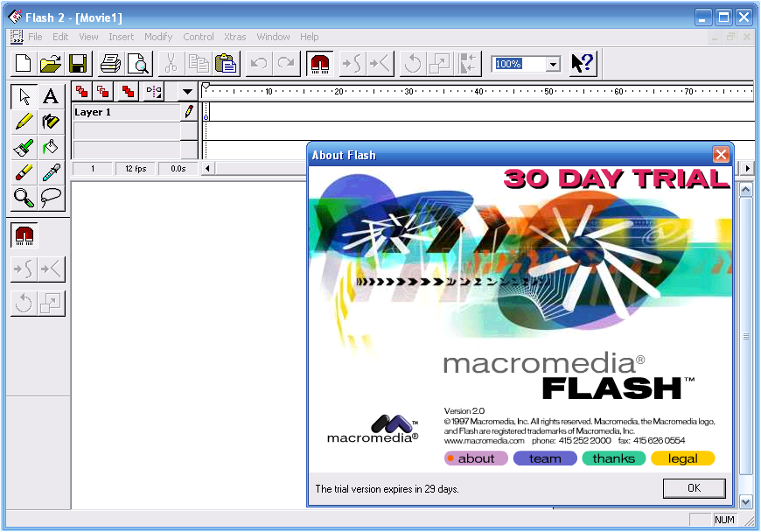Click the first onion skin timeline button
This screenshot has width=761, height=532.
click(x=82, y=91)
